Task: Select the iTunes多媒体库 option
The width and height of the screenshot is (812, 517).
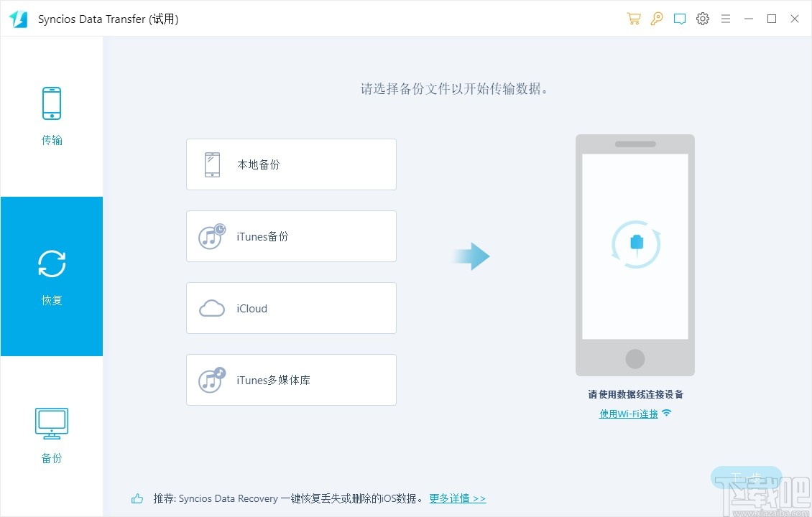Action: coord(291,380)
